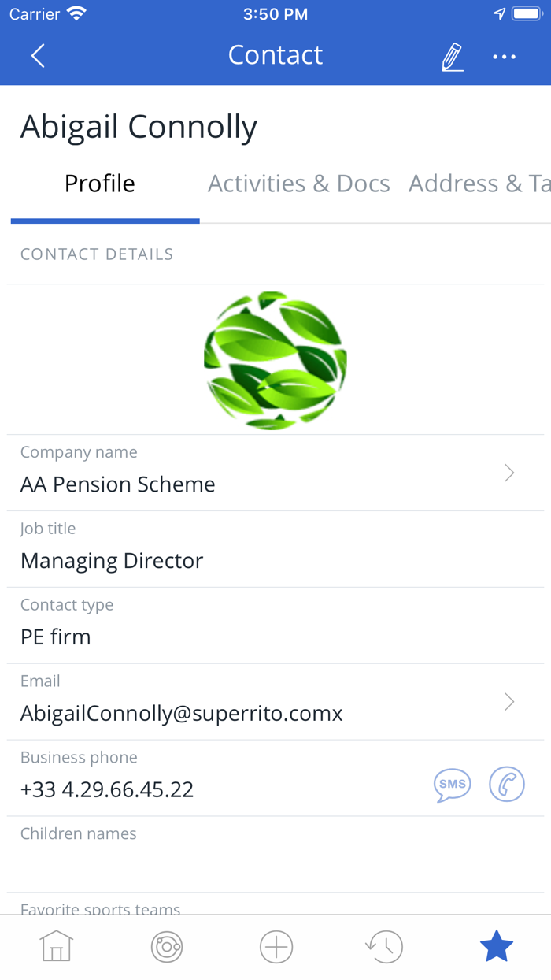This screenshot has height=980, width=551.
Task: Tap the pencil edit icon
Action: pos(452,57)
